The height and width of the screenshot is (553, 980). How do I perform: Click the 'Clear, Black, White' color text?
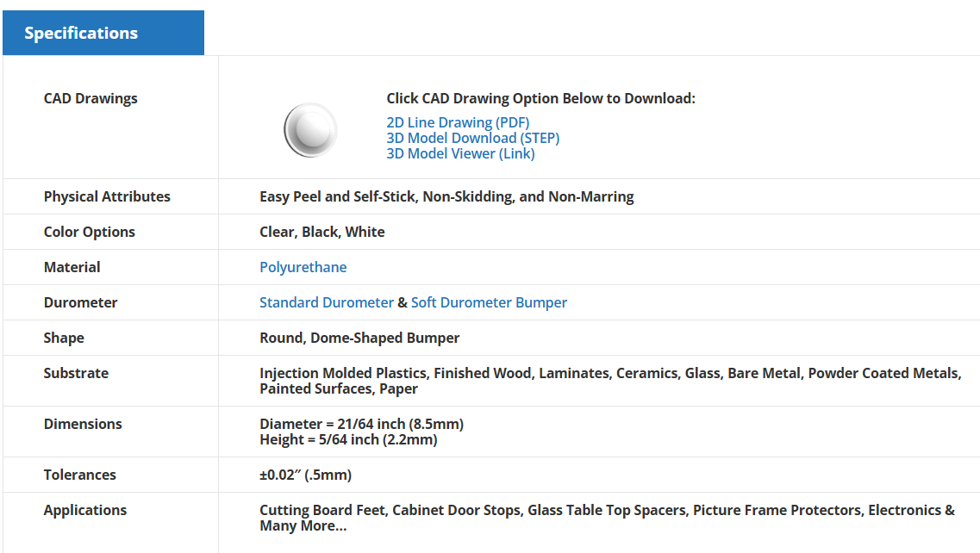point(321,233)
